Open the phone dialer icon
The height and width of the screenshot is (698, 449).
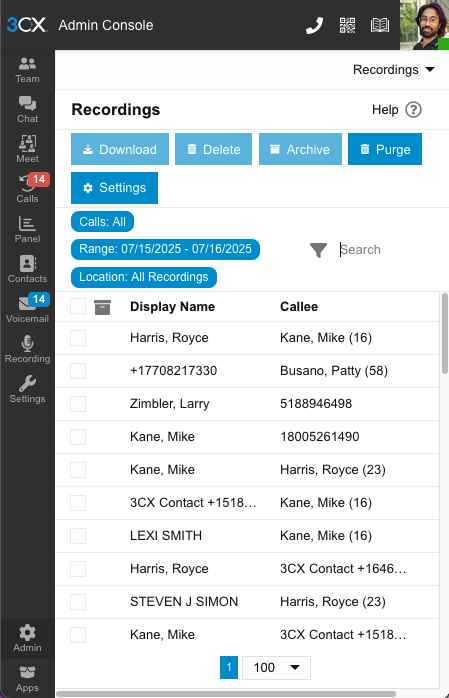[x=314, y=25]
